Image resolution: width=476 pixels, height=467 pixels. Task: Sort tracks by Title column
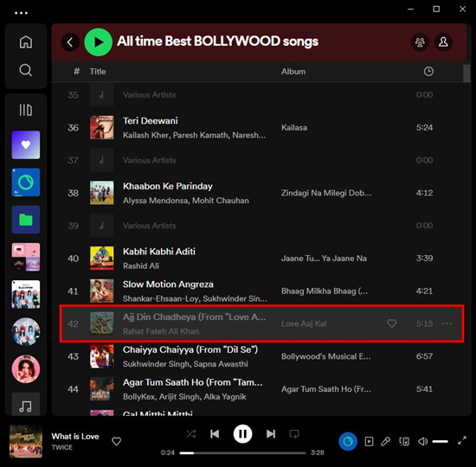pos(98,71)
